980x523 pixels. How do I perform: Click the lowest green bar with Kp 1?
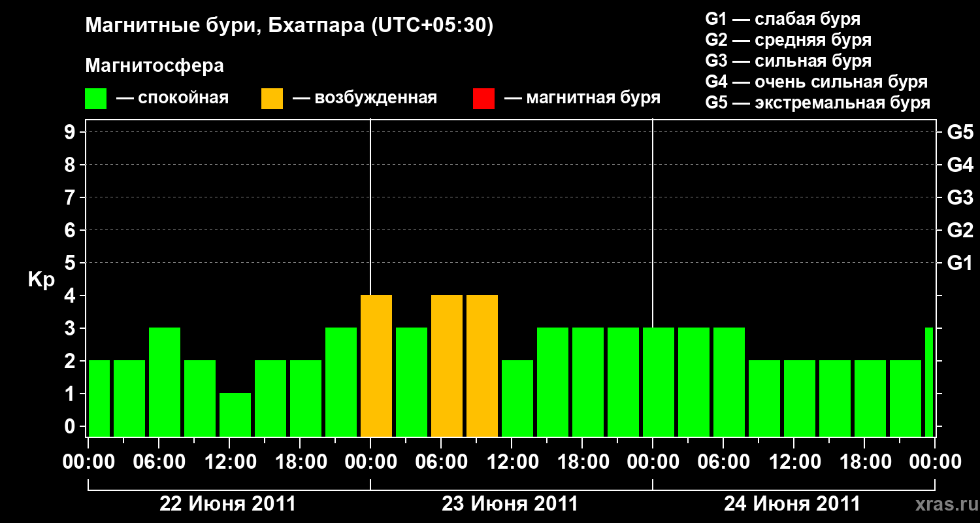tap(235, 414)
